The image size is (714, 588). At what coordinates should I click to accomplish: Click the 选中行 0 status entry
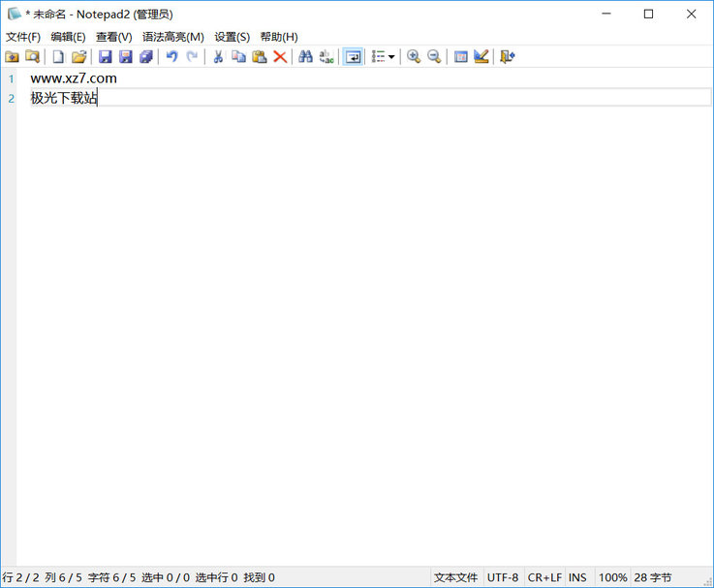217,577
